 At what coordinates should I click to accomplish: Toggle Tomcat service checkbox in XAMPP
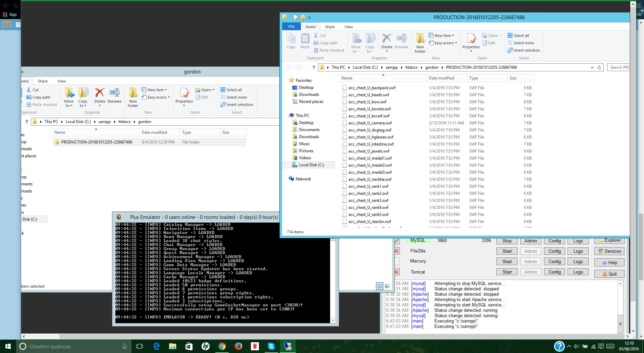coord(397,272)
